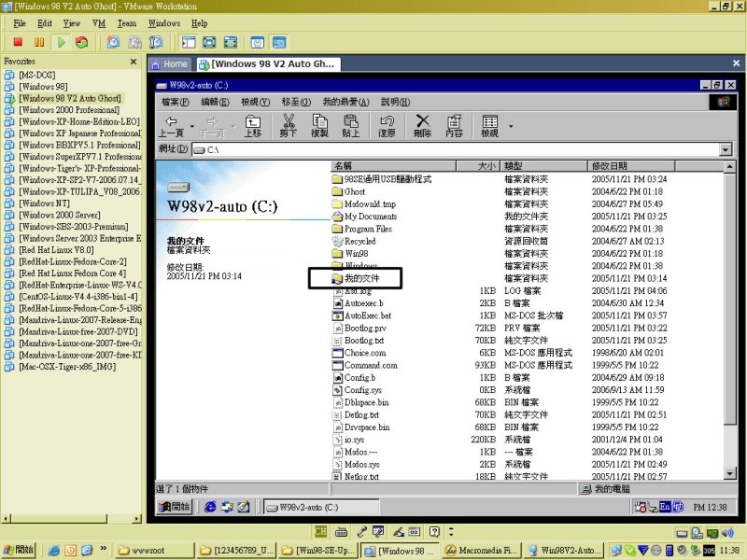Open the VMware File menu
This screenshot has height=560, width=747.
tap(20, 23)
